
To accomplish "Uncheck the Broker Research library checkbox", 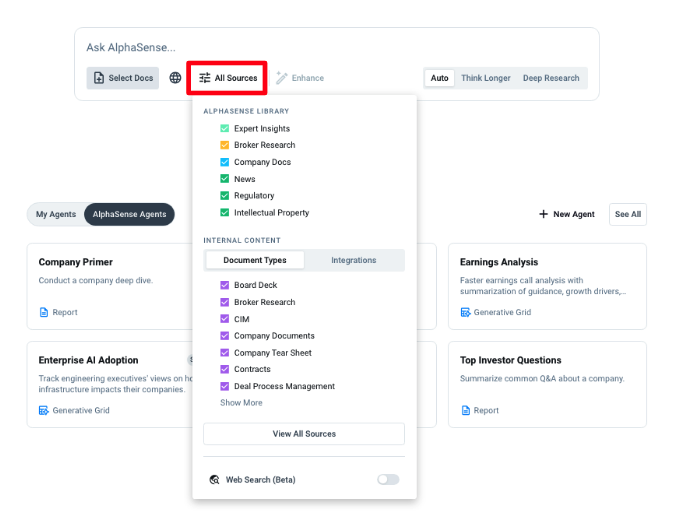I will [225, 146].
